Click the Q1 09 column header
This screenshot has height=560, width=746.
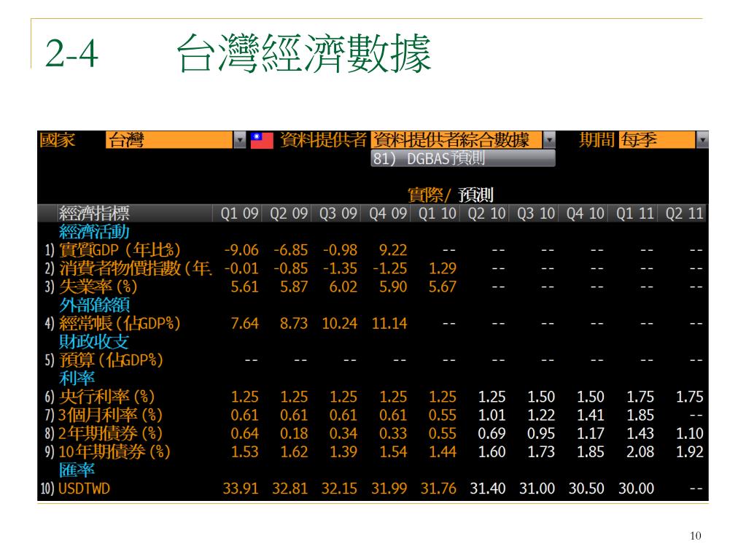click(239, 213)
